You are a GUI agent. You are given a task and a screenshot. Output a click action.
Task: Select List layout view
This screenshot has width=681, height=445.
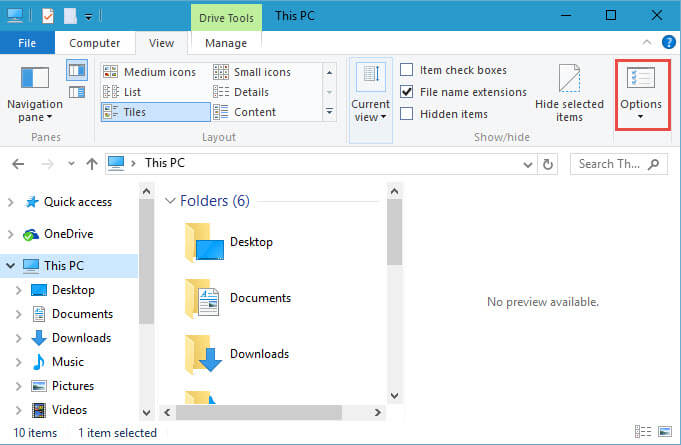click(122, 92)
